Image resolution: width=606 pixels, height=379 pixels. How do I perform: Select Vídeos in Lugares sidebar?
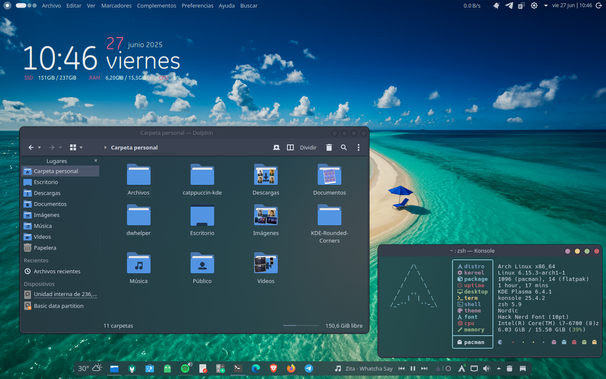click(x=60, y=237)
